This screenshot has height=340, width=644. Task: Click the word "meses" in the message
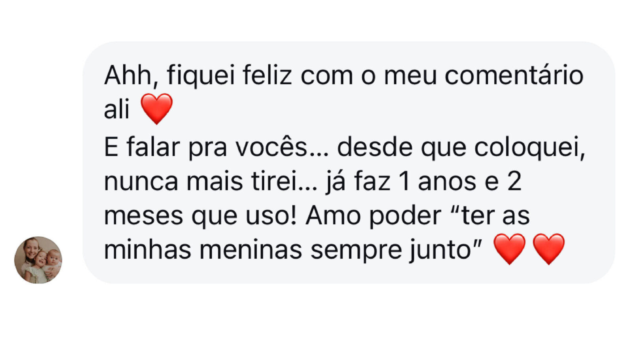[143, 216]
